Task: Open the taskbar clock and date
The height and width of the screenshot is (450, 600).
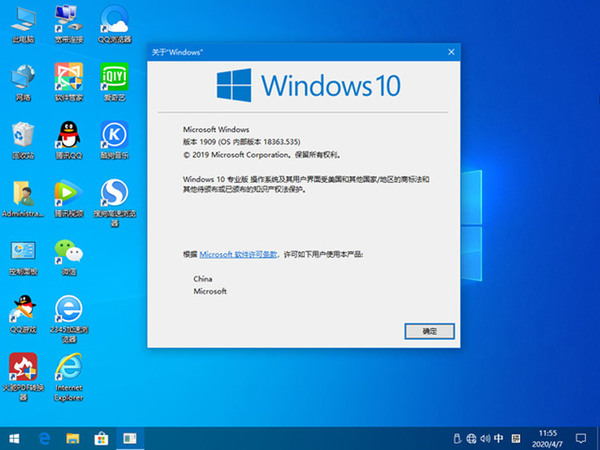Action: (547, 438)
